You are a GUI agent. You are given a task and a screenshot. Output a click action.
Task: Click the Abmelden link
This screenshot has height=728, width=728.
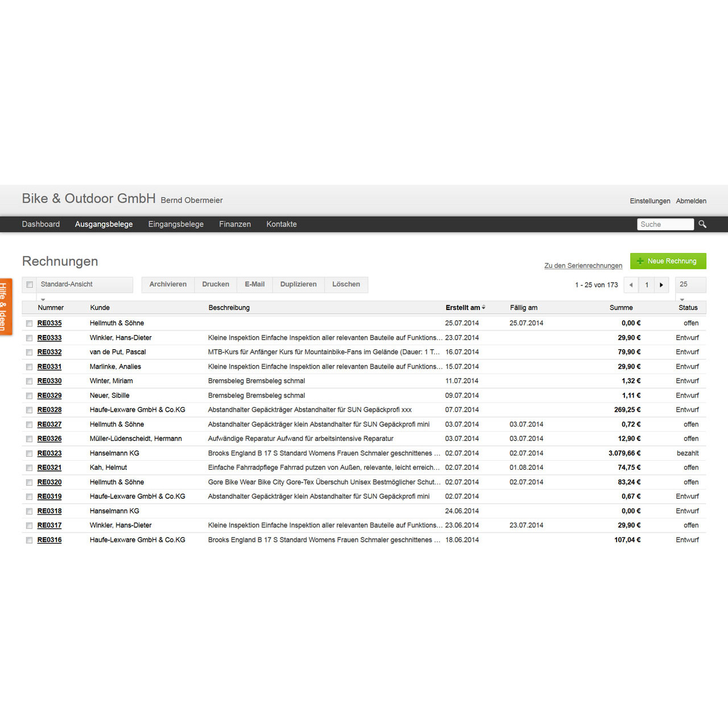point(691,201)
